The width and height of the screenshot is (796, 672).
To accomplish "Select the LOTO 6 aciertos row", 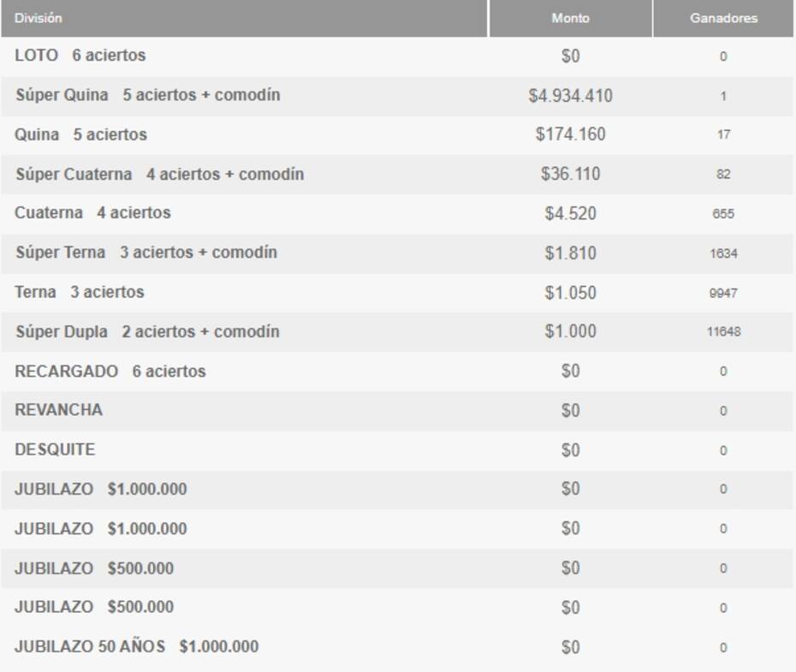I will [x=397, y=56].
